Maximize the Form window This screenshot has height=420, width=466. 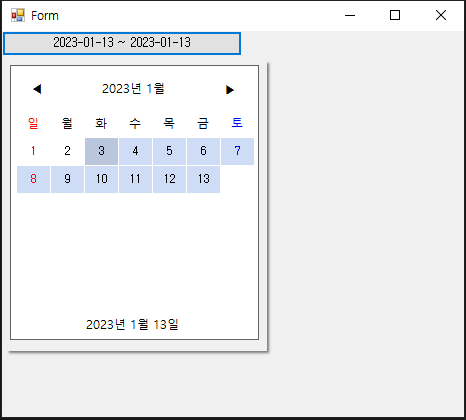[x=395, y=15]
